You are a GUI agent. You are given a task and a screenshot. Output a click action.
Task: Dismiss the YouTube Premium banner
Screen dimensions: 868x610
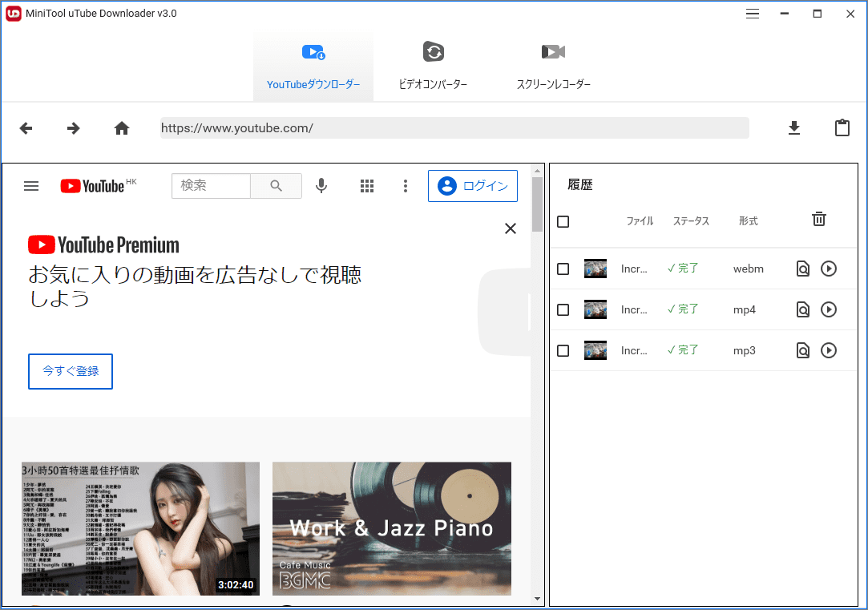511,228
